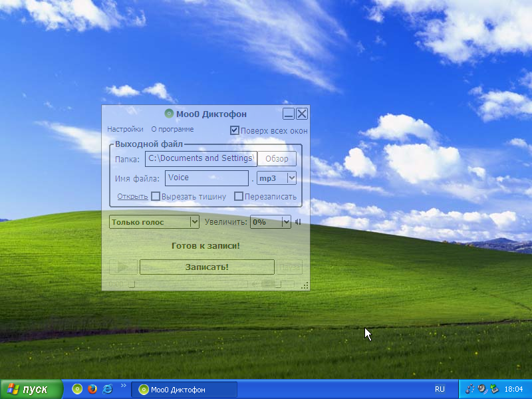Click the Открыть link

click(x=132, y=197)
